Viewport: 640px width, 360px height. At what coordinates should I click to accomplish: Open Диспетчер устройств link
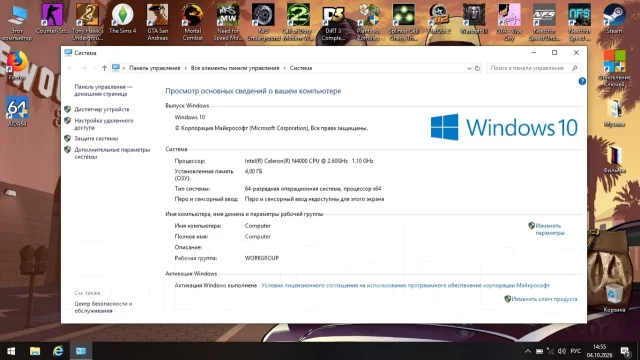click(x=102, y=109)
